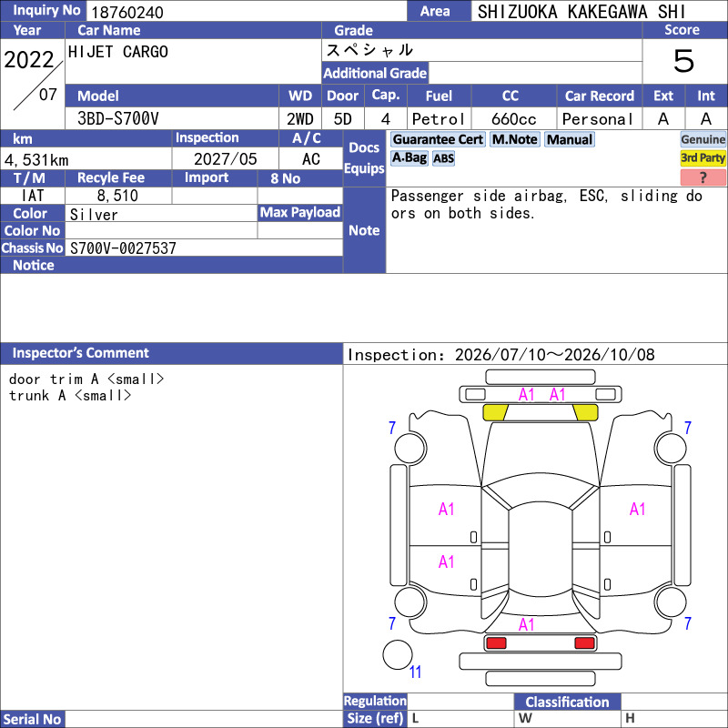Click the left yellow headlight marker
Image resolution: width=728 pixels, height=728 pixels.
coord(495,412)
